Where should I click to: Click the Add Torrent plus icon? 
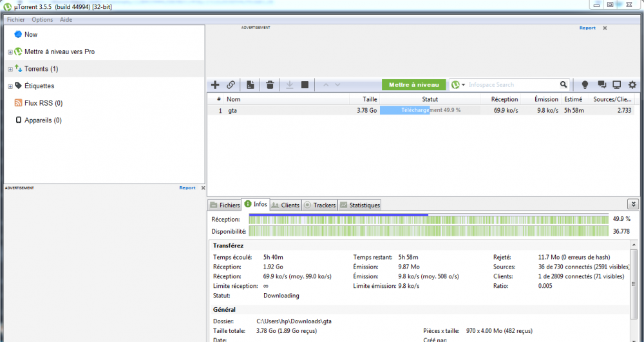coord(216,85)
